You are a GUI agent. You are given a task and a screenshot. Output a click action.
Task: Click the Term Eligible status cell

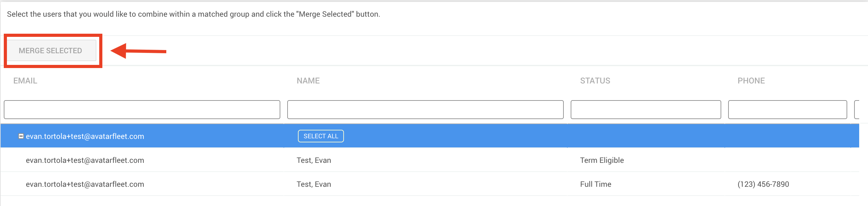pos(602,160)
